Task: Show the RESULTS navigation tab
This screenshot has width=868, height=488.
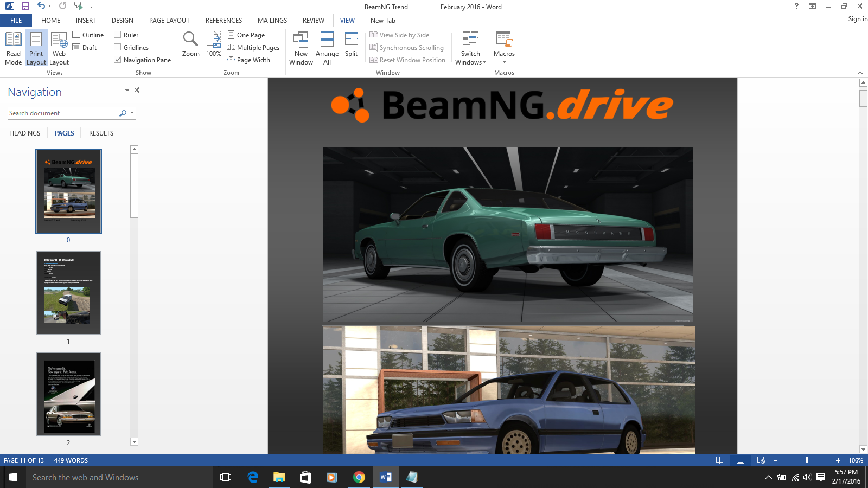Action: (101, 133)
